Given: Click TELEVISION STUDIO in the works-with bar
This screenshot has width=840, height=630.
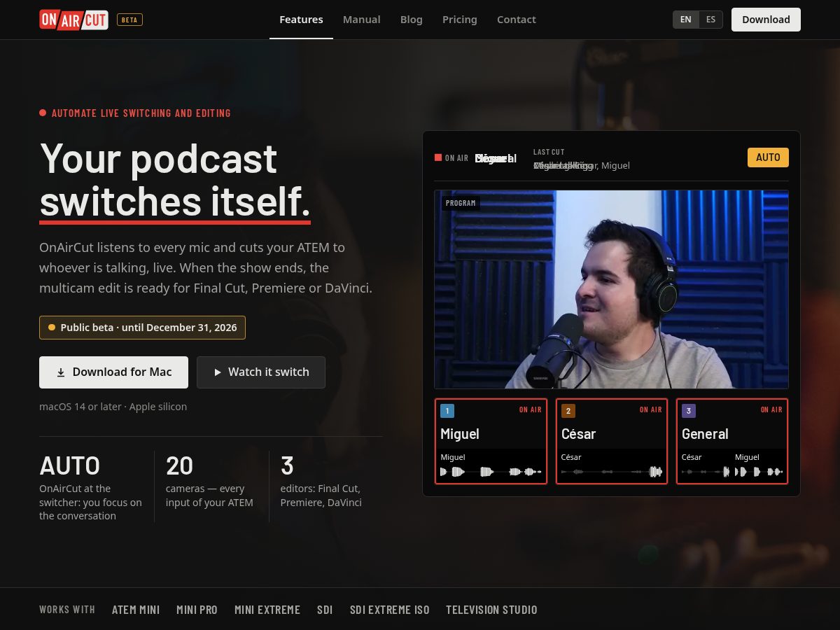Looking at the screenshot, I should pos(491,610).
